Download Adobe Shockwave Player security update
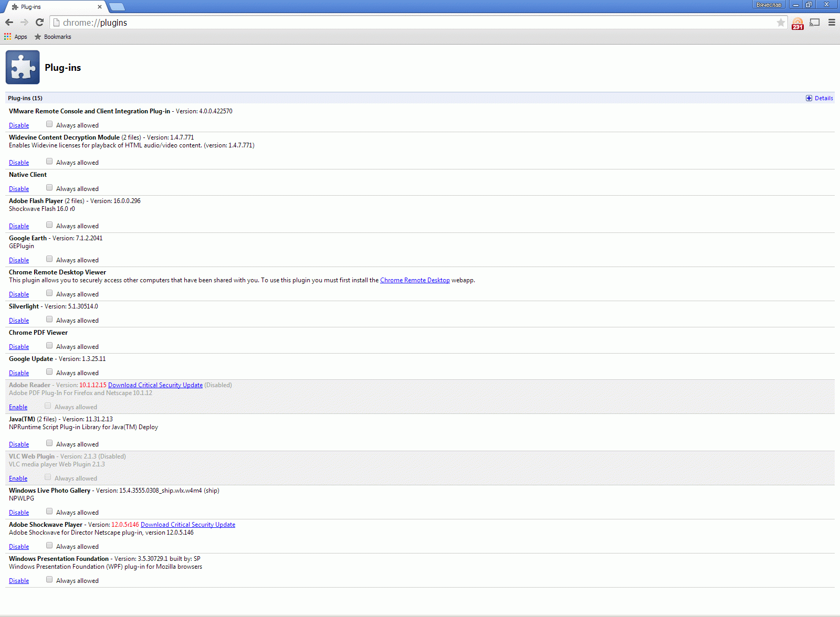Screen dimensions: 840x617 (x=188, y=525)
